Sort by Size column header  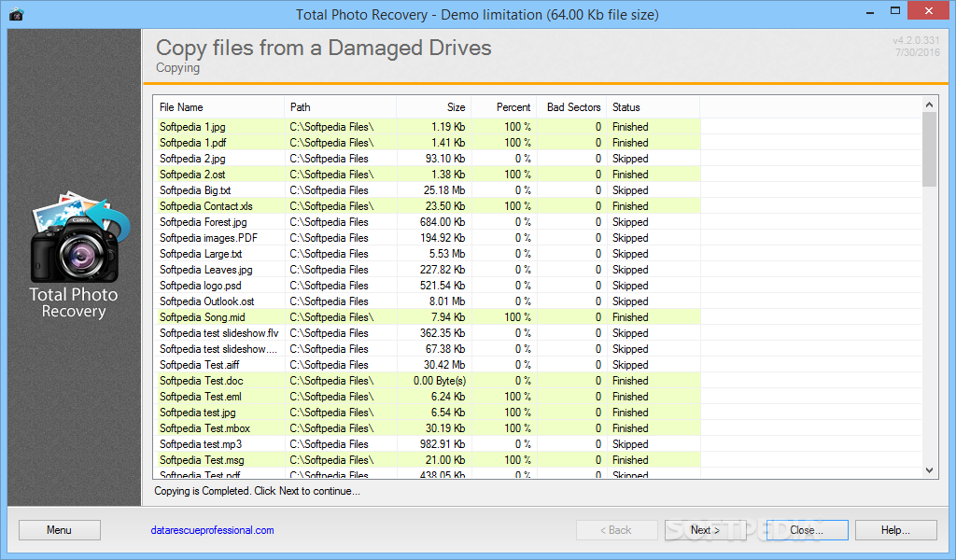(433, 107)
